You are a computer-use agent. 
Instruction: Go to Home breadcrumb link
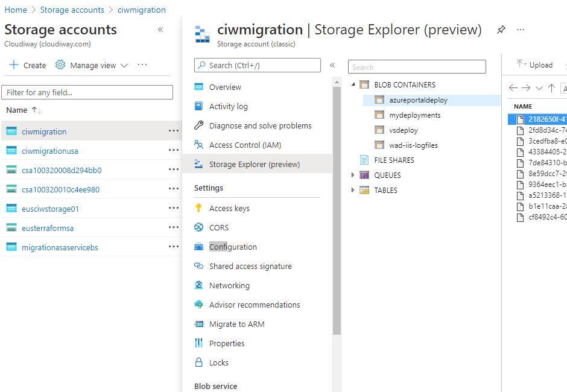click(x=16, y=10)
